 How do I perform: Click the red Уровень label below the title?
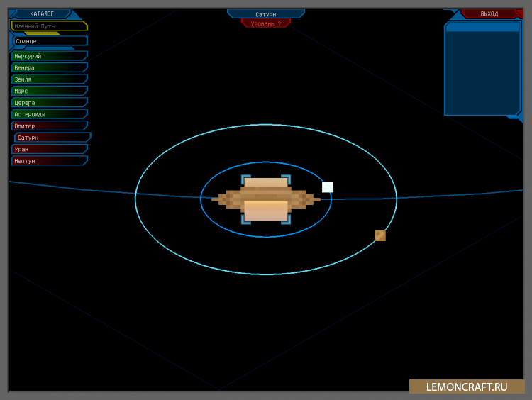266,23
